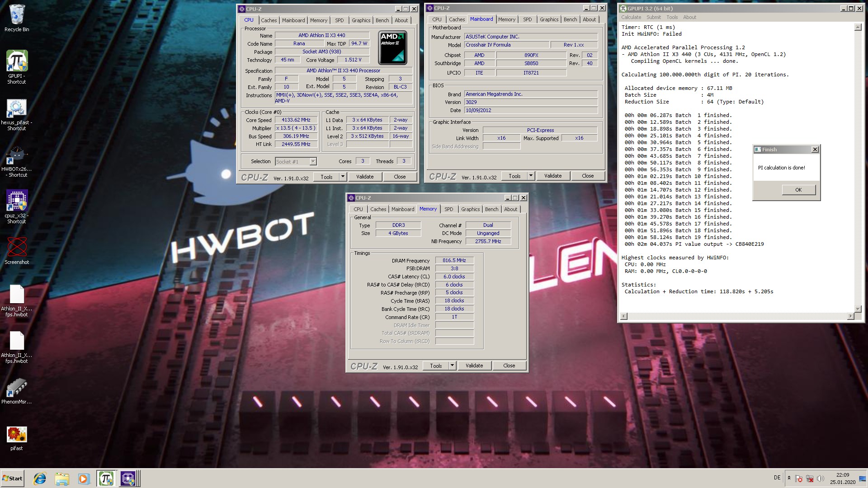Open the HWBOTx265 shortcut icon
The height and width of the screenshot is (488, 868).
point(17,161)
